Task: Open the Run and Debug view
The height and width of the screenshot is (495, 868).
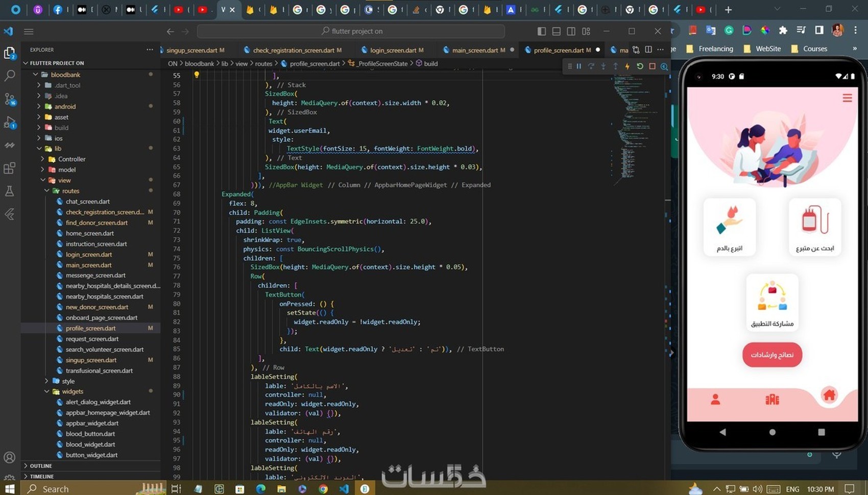Action: tap(10, 122)
